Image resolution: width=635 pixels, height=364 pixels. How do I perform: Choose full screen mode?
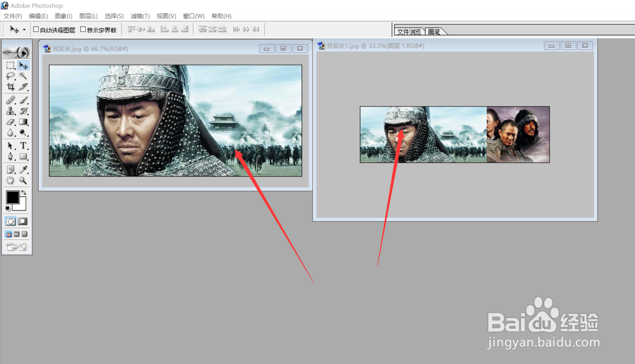[x=24, y=234]
